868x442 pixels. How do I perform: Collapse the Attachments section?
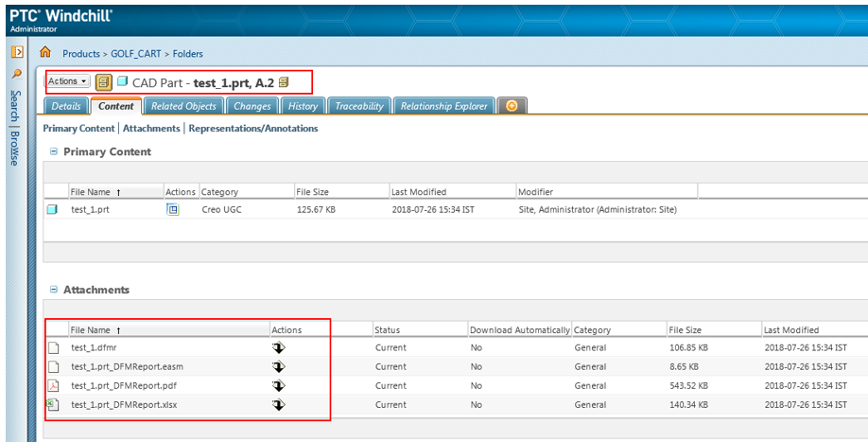54,289
